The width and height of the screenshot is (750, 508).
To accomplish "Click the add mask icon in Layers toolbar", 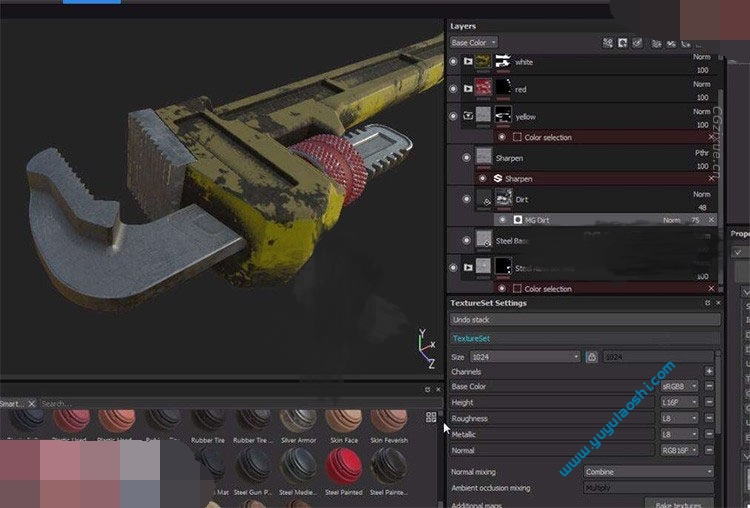I will pos(622,43).
